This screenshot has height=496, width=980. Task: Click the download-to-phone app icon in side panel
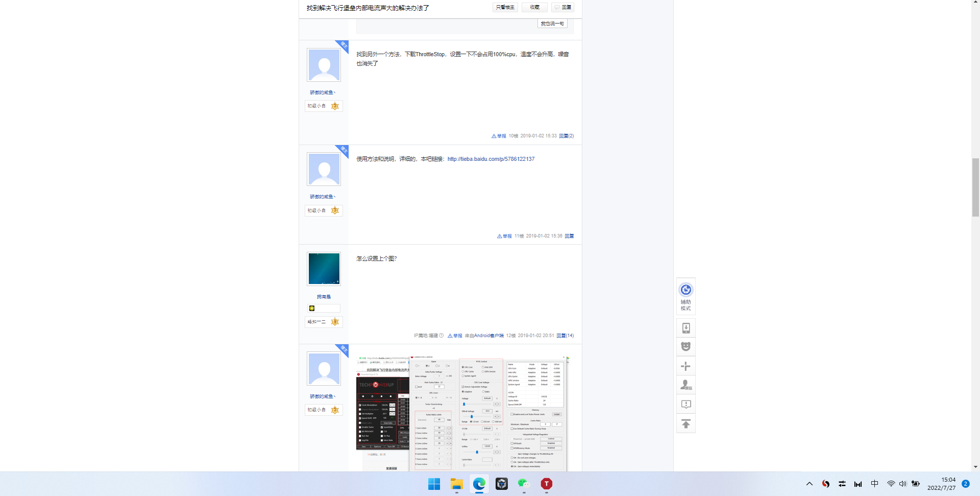(685, 328)
